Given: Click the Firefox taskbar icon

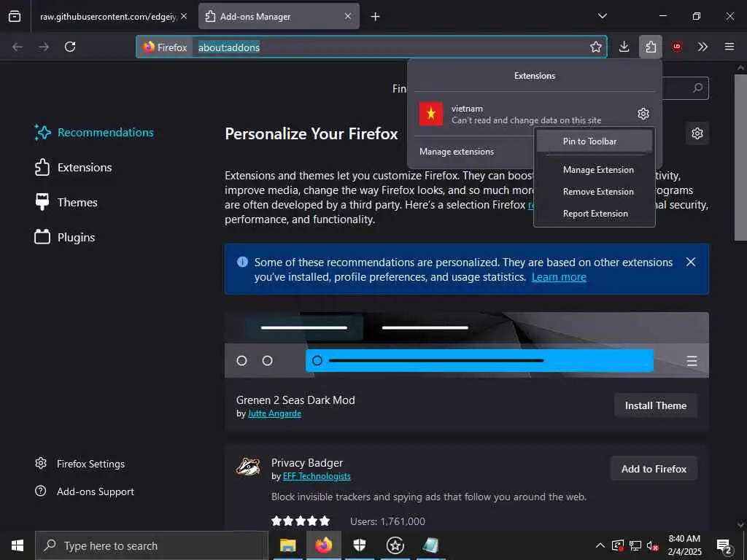Looking at the screenshot, I should (323, 545).
